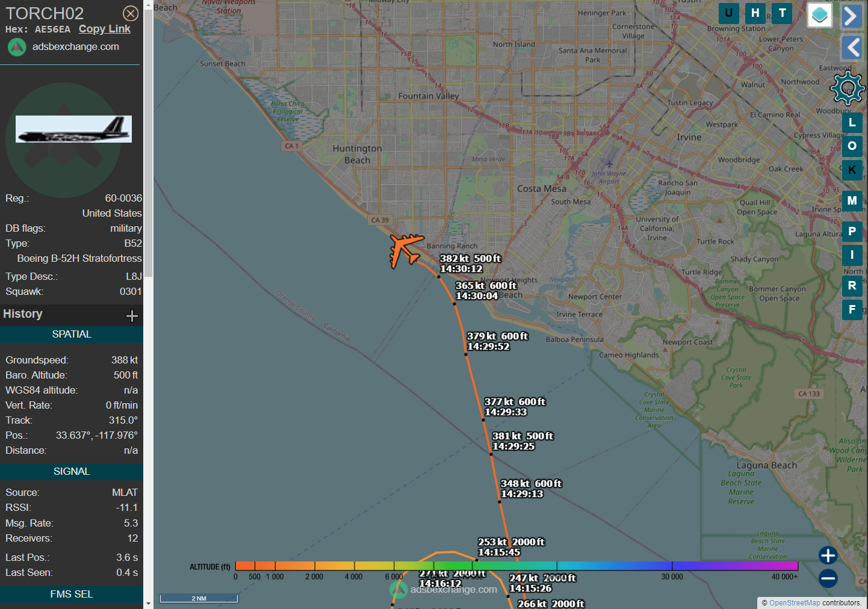Open the B-52 aircraft photo thumbnail
This screenshot has height=609, width=868.
click(x=73, y=129)
